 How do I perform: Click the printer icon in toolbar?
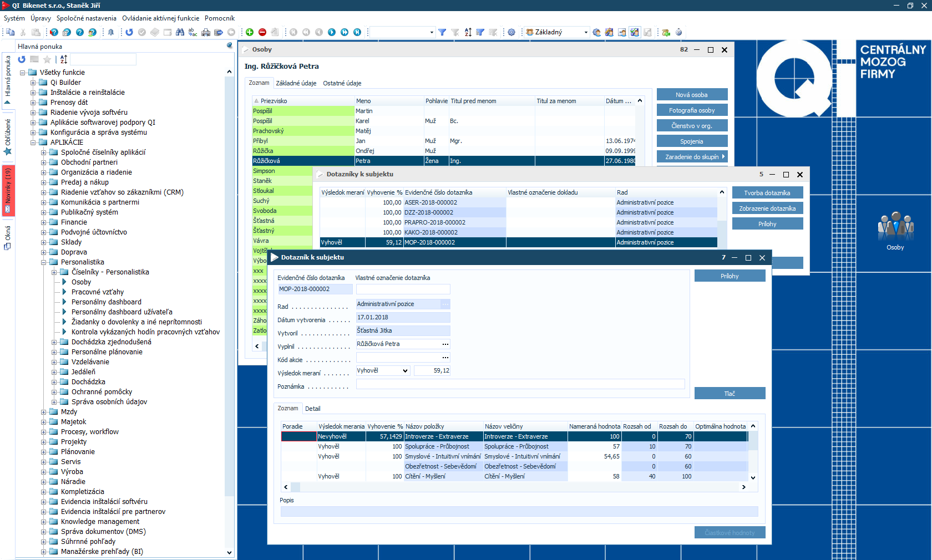(206, 32)
